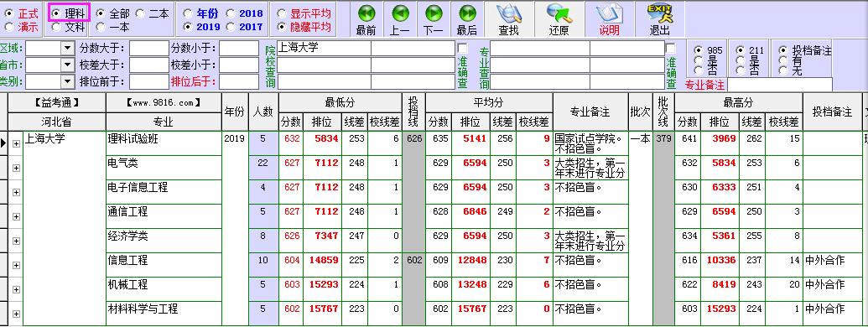Expand the 理科试验班 row
The width and height of the screenshot is (868, 327).
click(16, 144)
